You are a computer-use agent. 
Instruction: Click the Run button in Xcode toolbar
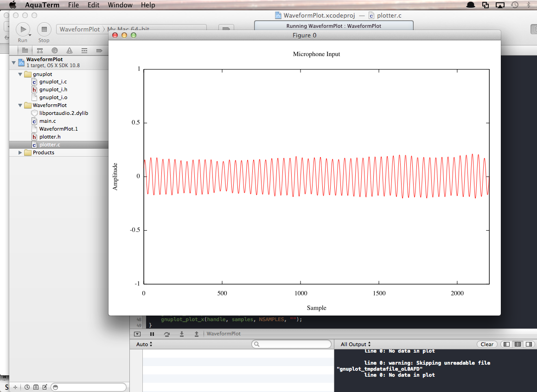click(x=23, y=29)
